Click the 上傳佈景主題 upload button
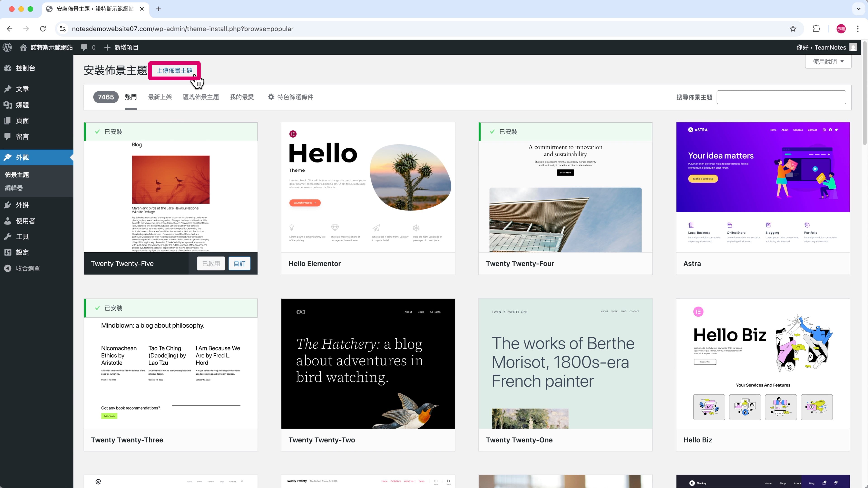 [x=175, y=70]
